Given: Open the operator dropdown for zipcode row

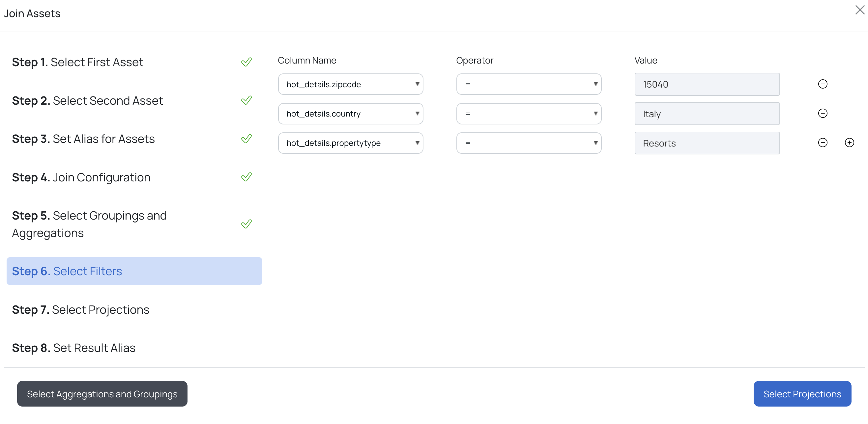Looking at the screenshot, I should click(529, 84).
